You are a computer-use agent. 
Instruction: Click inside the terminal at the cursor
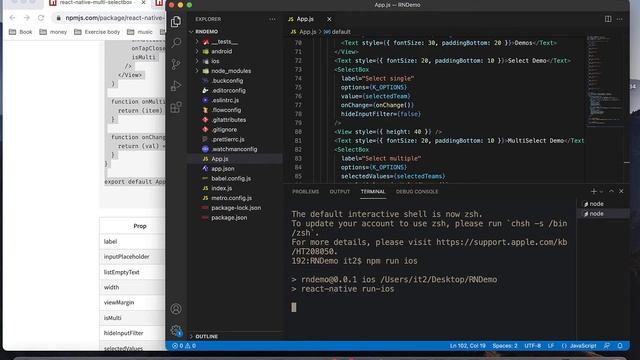[294, 307]
